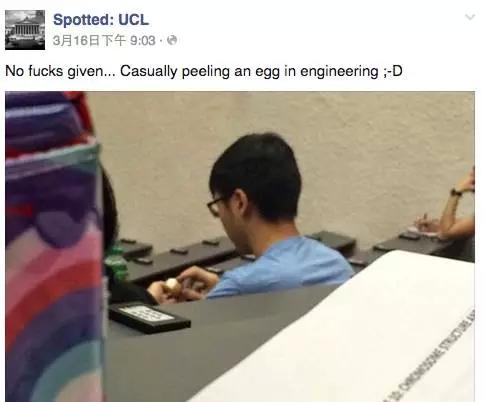Viewport: 485px width, 402px height.
Task: Select the caption text about peeling an egg
Action: pyautogui.click(x=204, y=71)
